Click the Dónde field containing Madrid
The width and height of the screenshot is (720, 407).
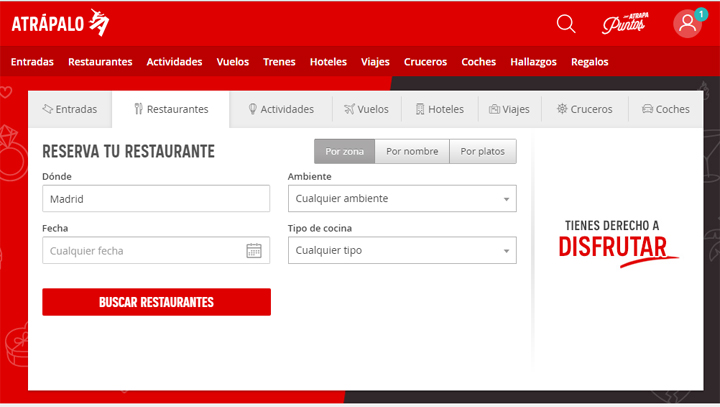point(156,198)
